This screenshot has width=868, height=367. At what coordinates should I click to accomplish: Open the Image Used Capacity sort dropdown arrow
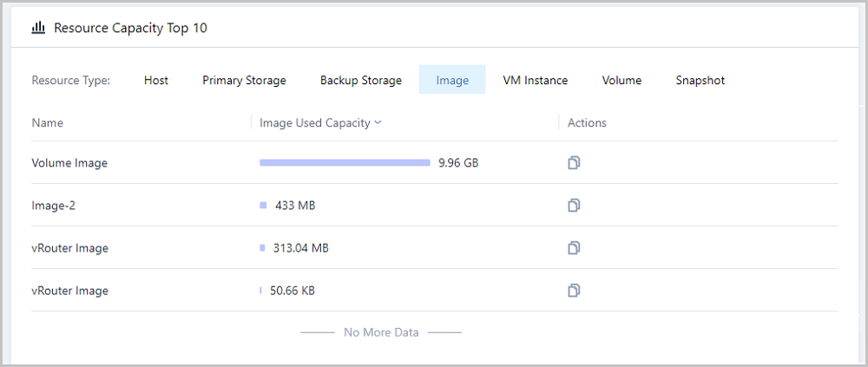[378, 123]
